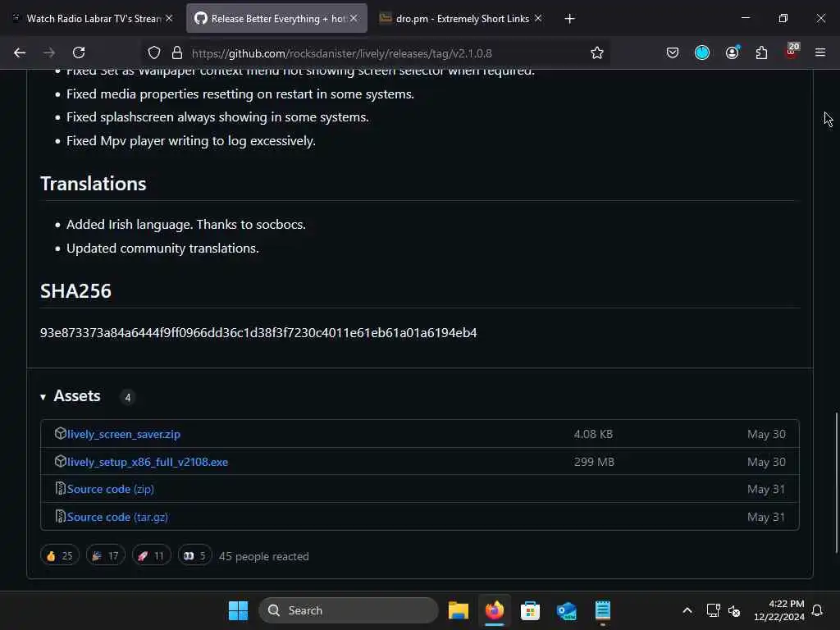The width and height of the screenshot is (840, 630).
Task: Click the Translations heading
Action: (x=94, y=184)
